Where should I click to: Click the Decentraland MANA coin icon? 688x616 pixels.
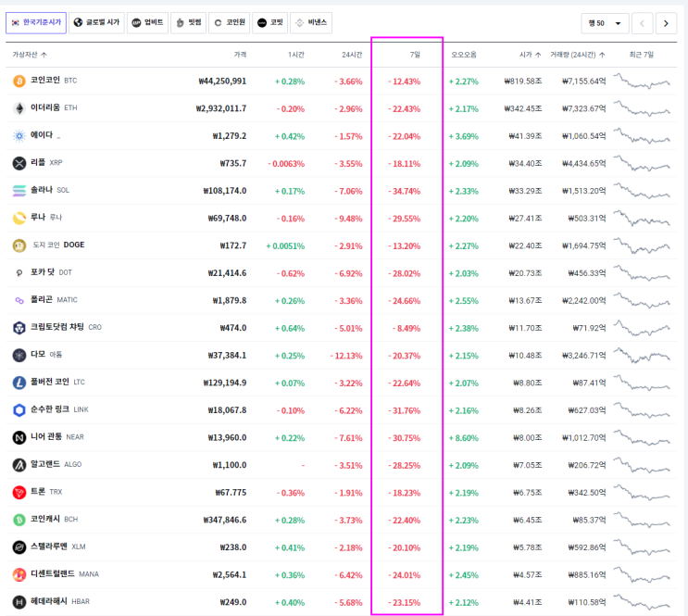[19, 574]
